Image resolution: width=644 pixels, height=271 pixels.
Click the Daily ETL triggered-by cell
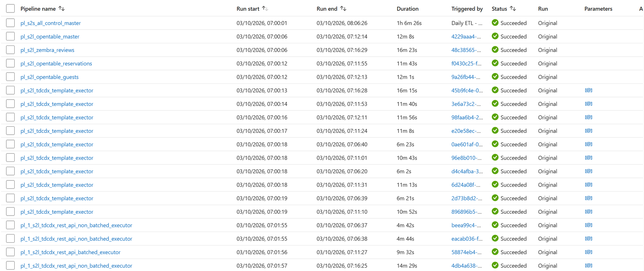click(x=467, y=23)
